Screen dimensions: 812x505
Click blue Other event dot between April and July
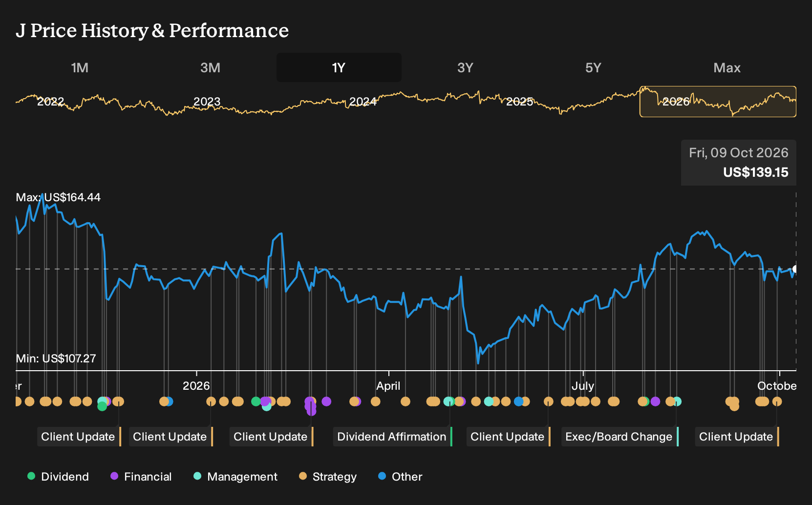(x=518, y=401)
